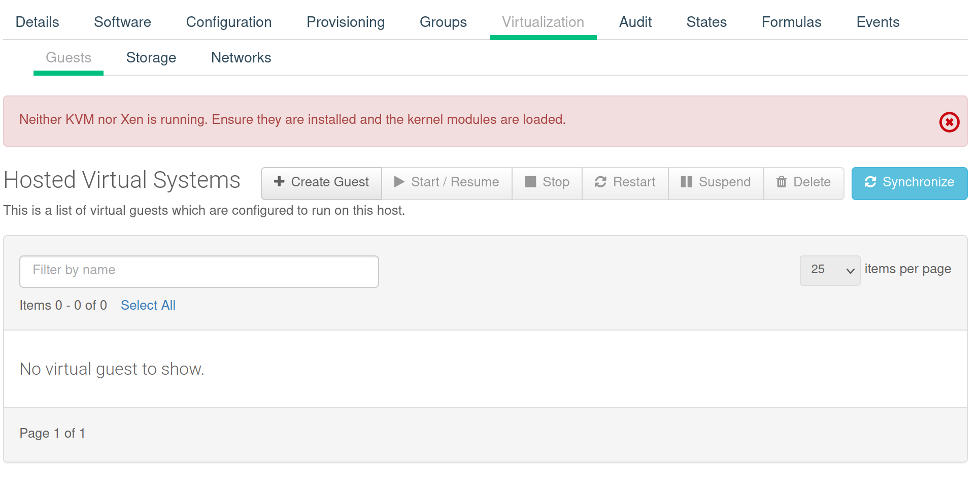Click the Stop button
Screen dimensions: 980x490
pyautogui.click(x=547, y=183)
